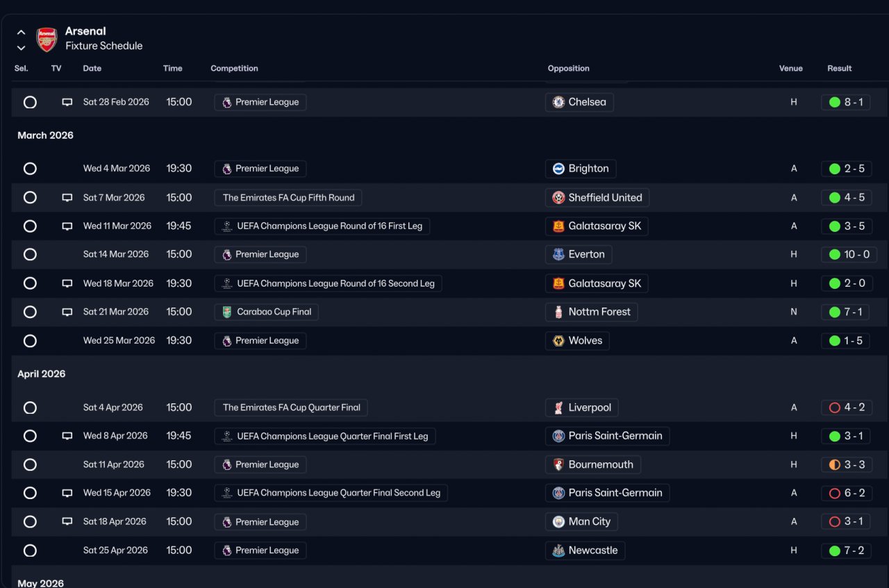Select the Sheffield United fixture radio button

point(30,198)
